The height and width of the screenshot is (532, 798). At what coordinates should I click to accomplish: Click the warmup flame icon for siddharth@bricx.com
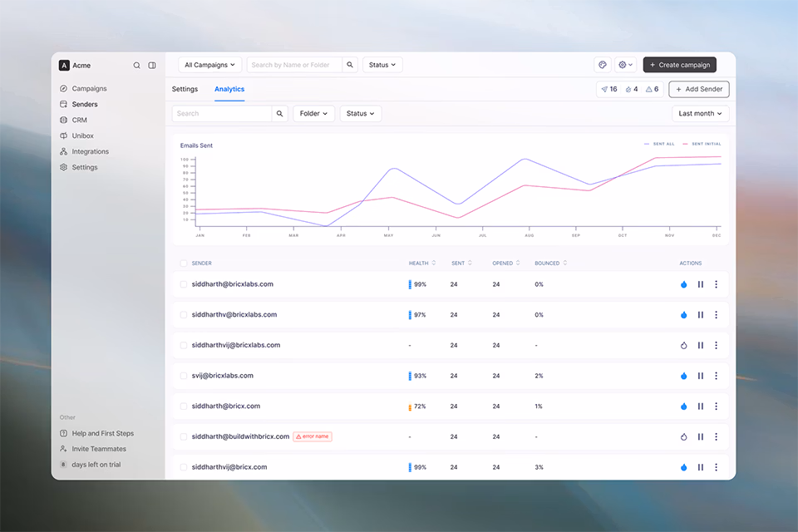click(683, 406)
